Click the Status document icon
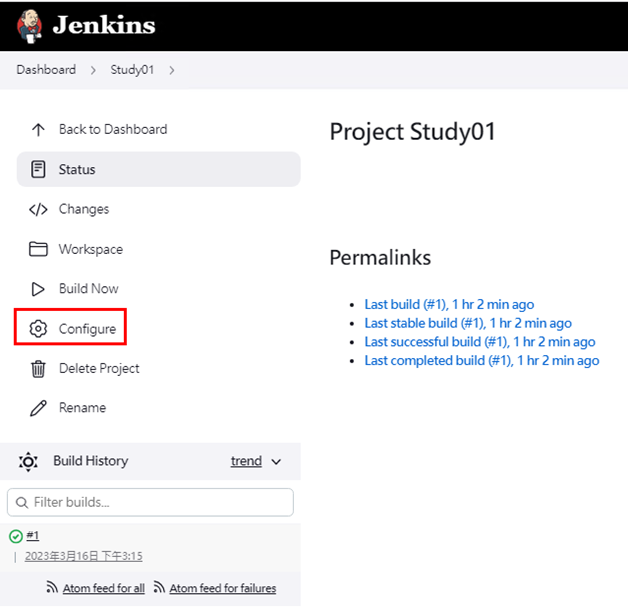This screenshot has width=628, height=610. point(38,169)
